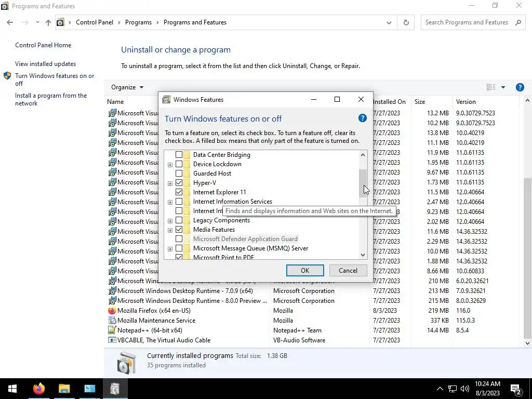
Task: Click the Control Panel breadcrumb
Action: (x=95, y=22)
